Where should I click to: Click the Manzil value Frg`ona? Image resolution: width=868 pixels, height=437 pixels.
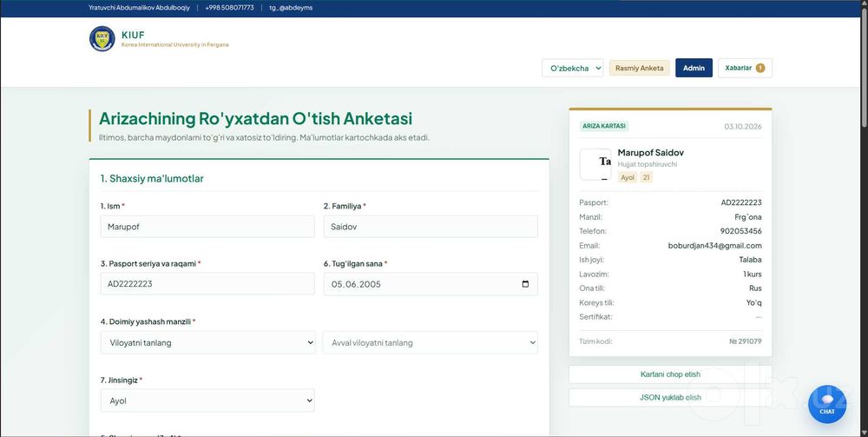tap(748, 217)
